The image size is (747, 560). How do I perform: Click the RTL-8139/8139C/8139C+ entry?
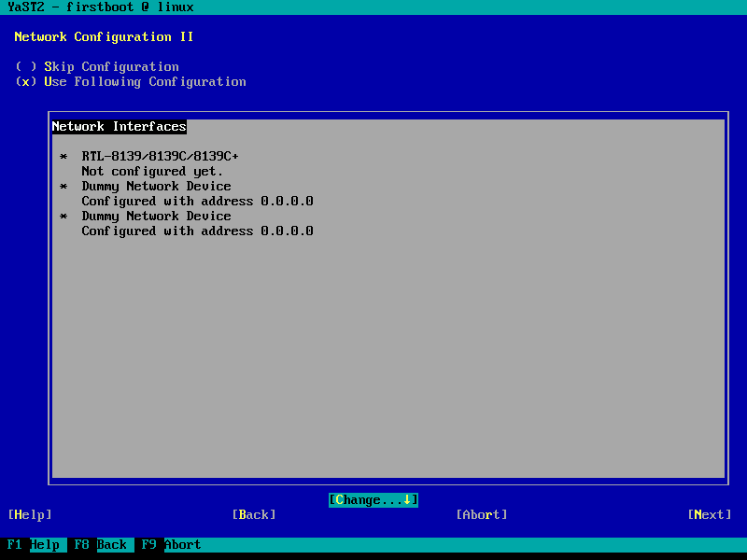click(x=160, y=156)
